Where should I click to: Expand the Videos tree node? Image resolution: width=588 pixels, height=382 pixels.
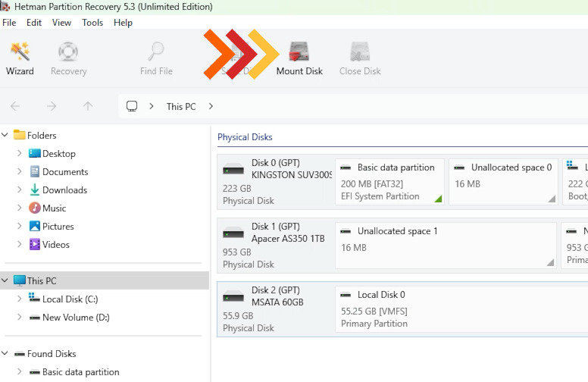tap(20, 244)
